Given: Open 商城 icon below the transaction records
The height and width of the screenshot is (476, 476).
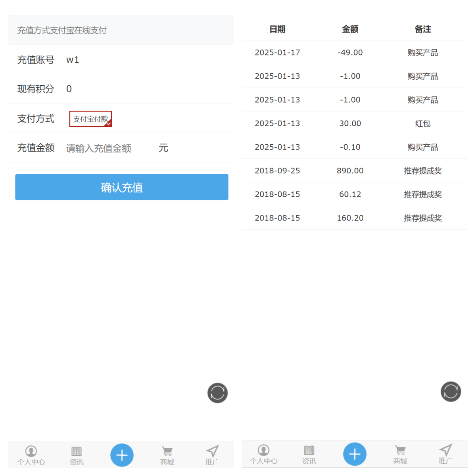Looking at the screenshot, I should (400, 454).
